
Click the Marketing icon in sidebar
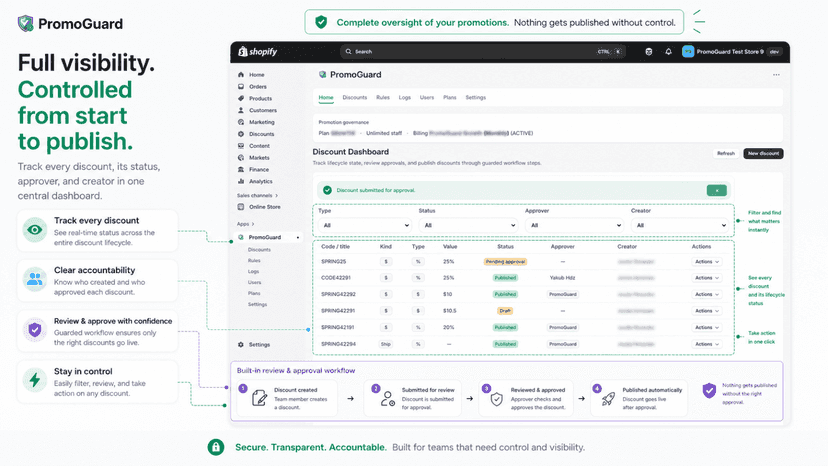coord(241,122)
